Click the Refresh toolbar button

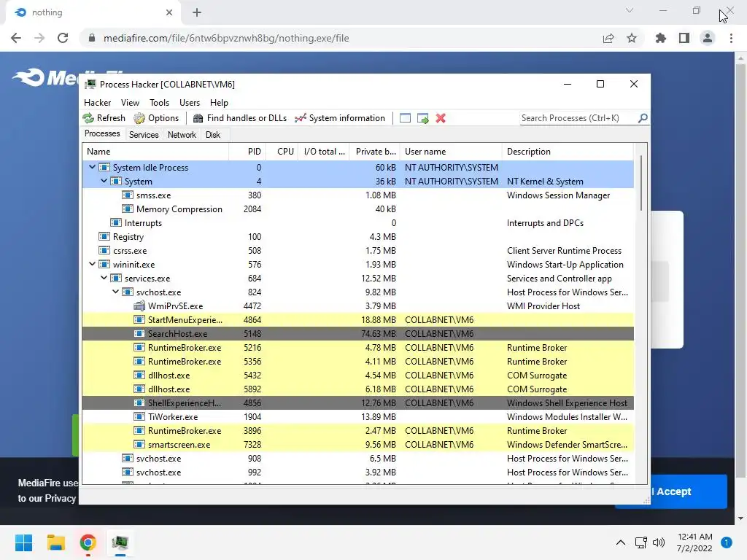pyautogui.click(x=104, y=118)
